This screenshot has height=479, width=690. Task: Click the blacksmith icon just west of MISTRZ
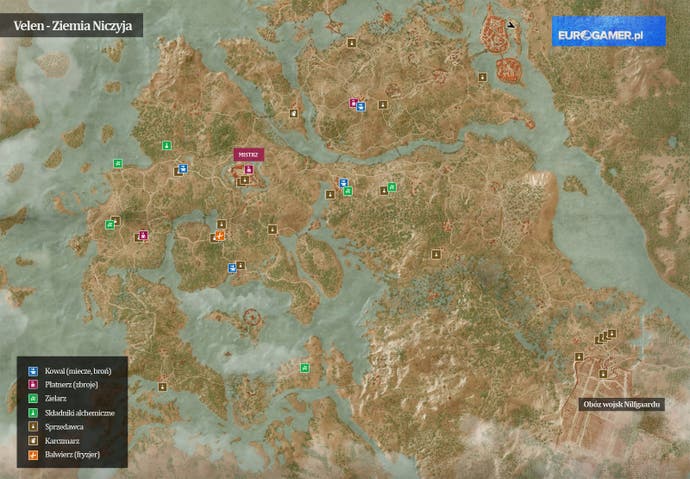click(184, 168)
